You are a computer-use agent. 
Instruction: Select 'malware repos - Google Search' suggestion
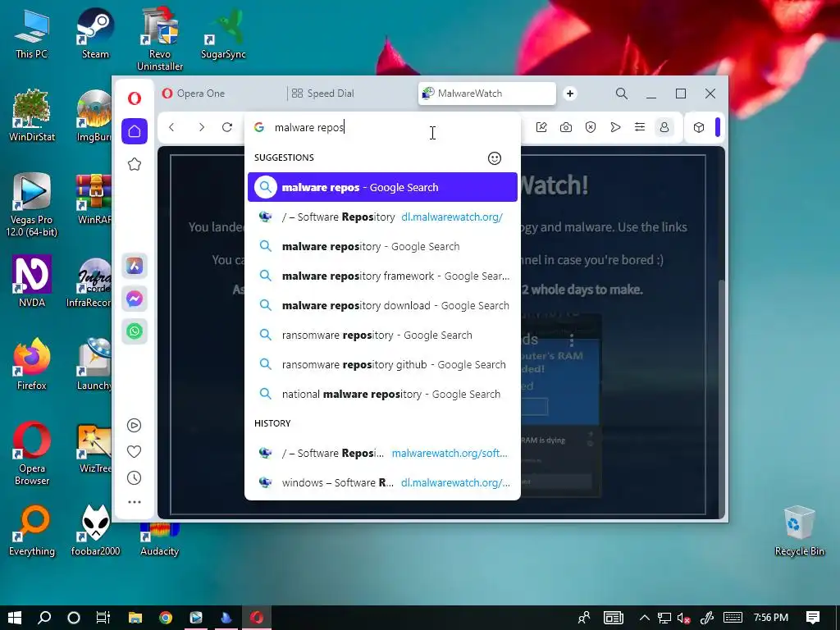point(382,187)
